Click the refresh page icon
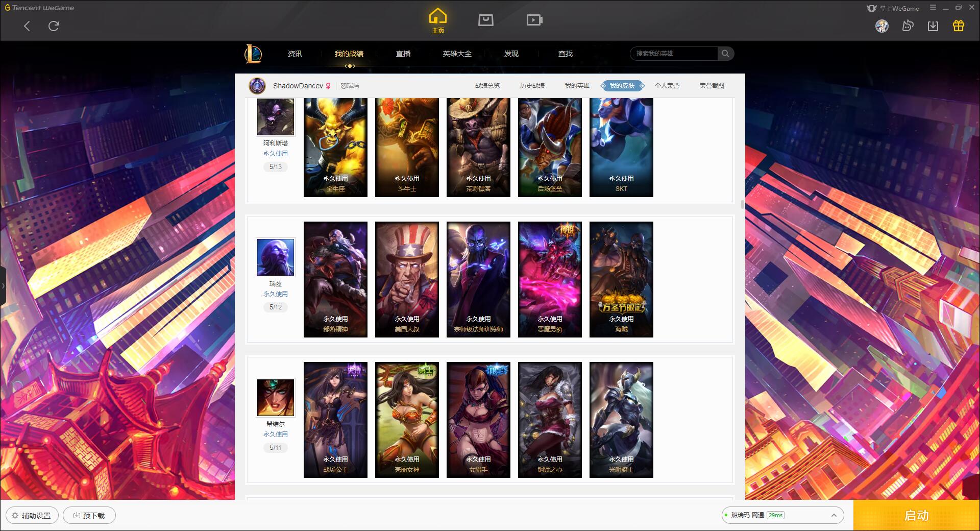The image size is (980, 531). (x=54, y=26)
